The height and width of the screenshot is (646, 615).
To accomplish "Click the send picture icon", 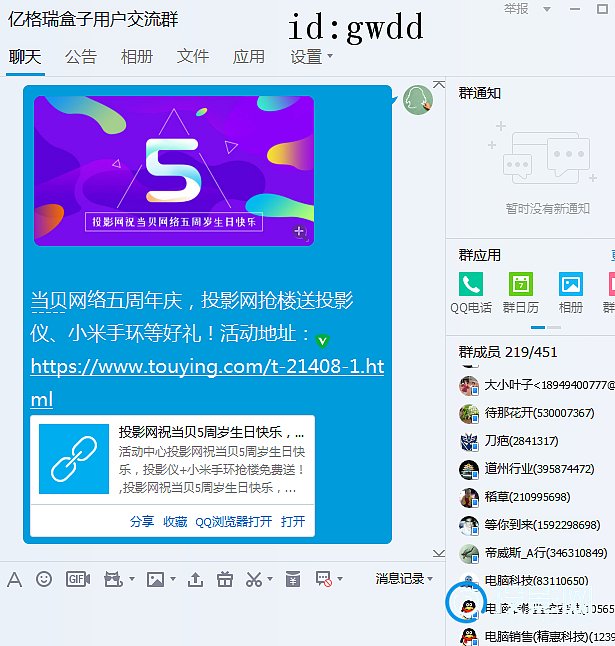I will coord(155,579).
